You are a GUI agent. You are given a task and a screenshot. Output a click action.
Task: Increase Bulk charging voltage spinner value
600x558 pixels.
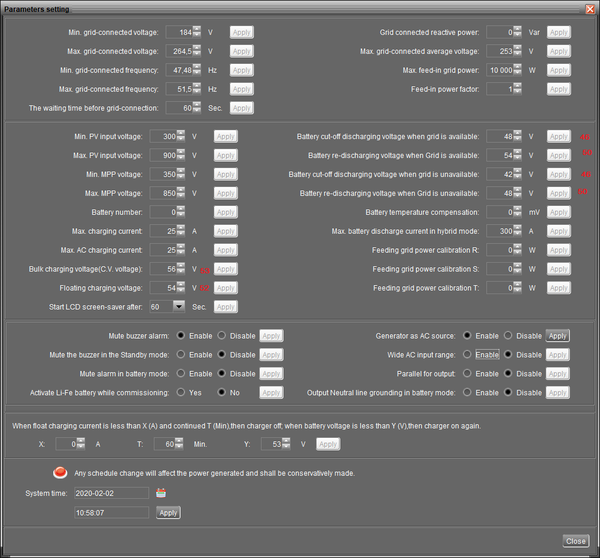click(x=181, y=266)
